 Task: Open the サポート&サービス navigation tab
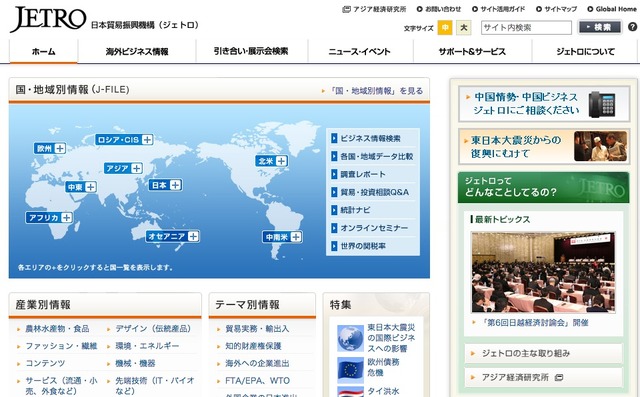tap(472, 51)
